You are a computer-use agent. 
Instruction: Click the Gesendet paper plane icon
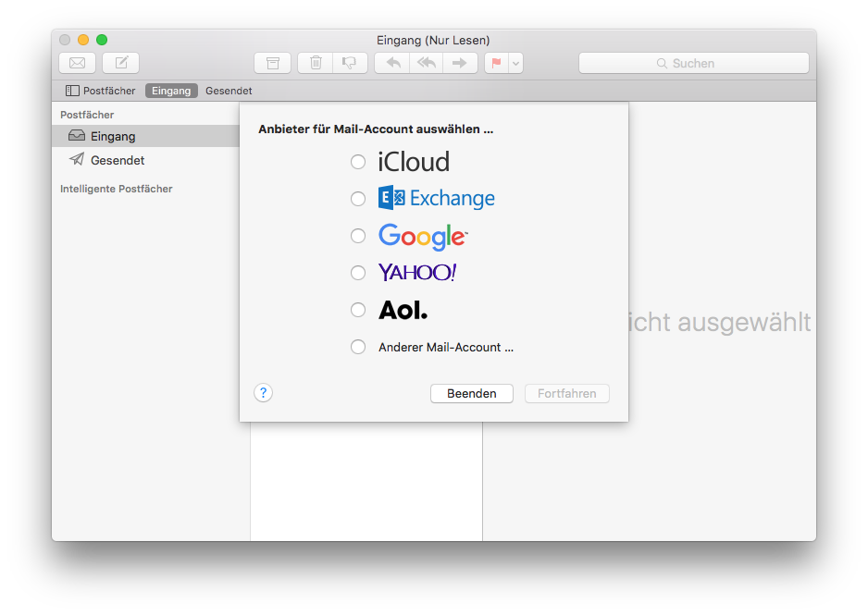click(x=77, y=159)
